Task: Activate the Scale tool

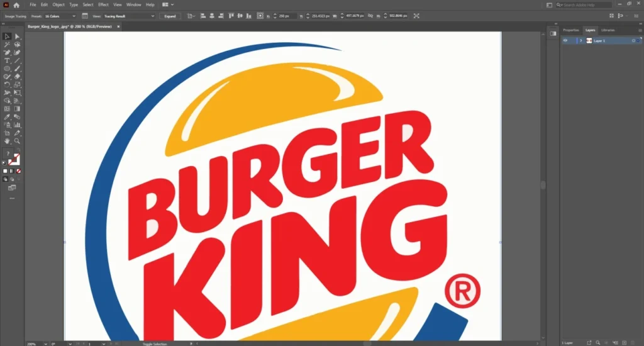Action: tap(17, 85)
